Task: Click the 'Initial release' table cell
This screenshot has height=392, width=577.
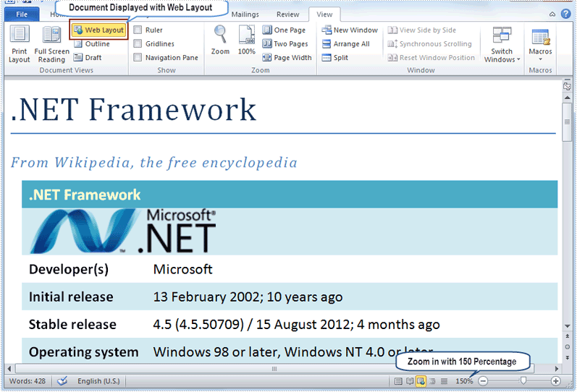Action: coord(71,297)
